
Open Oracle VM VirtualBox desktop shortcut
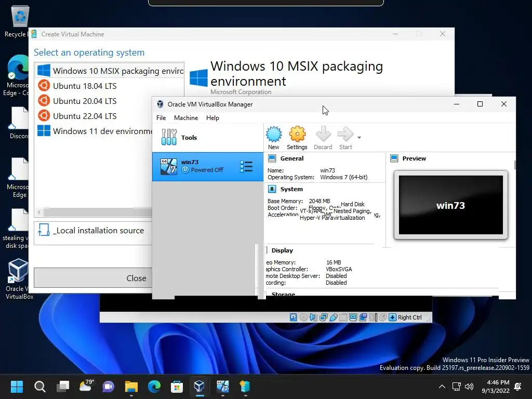coord(19,279)
